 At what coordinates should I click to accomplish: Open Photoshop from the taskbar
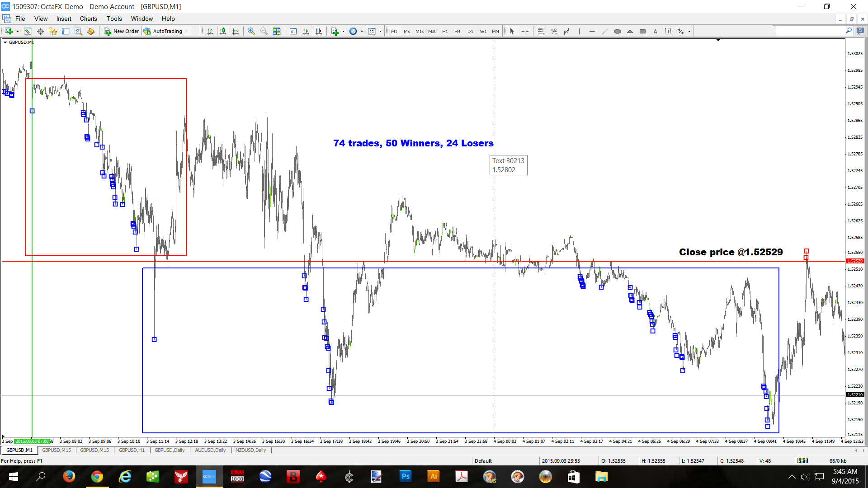406,476
